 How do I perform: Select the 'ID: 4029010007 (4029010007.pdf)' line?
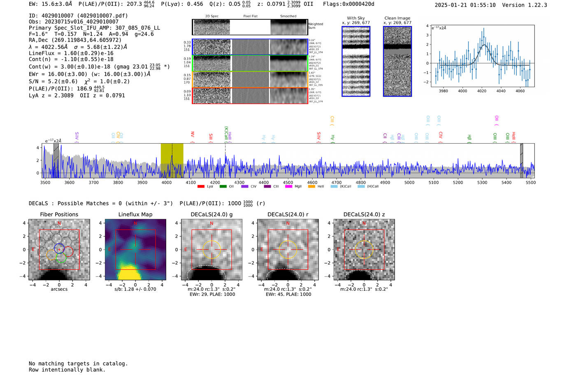78,16
